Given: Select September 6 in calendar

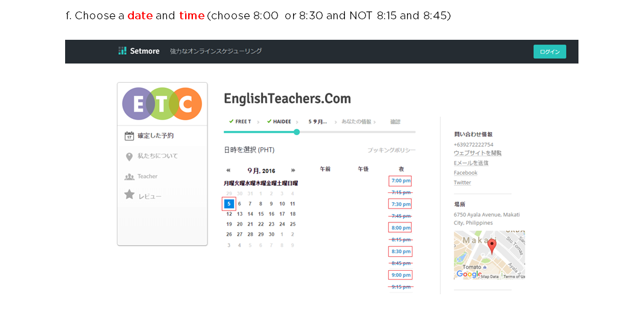Looking at the screenshot, I should click(x=239, y=204).
